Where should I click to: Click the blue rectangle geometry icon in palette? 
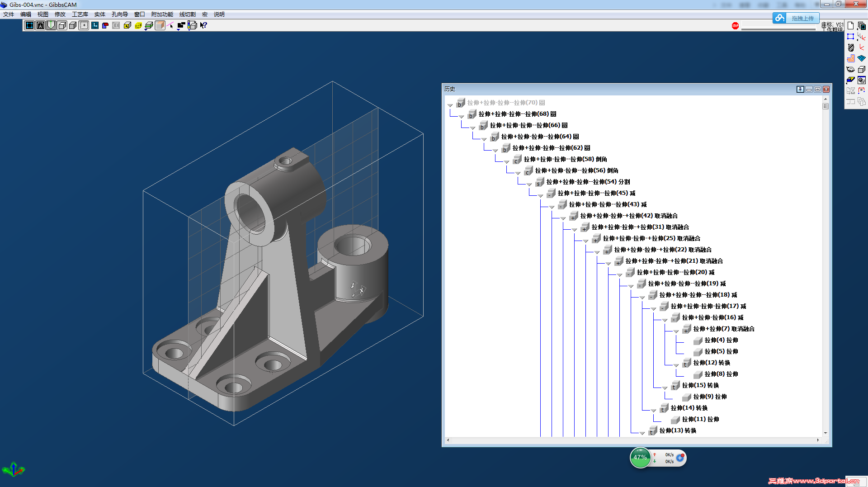click(x=851, y=37)
